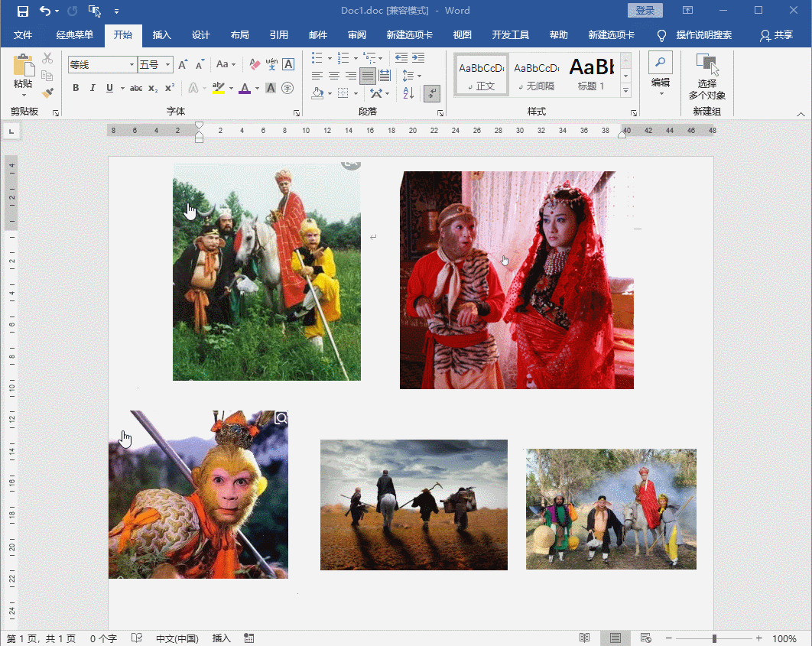The width and height of the screenshot is (812, 646).
Task: Expand the line spacing dropdown
Action: 411,76
